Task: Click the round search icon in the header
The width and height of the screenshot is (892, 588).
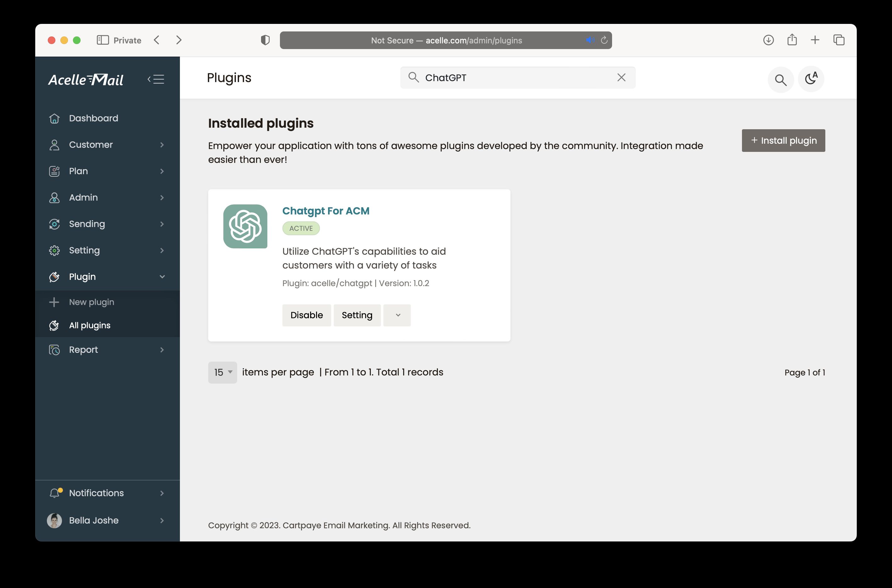Action: click(781, 80)
